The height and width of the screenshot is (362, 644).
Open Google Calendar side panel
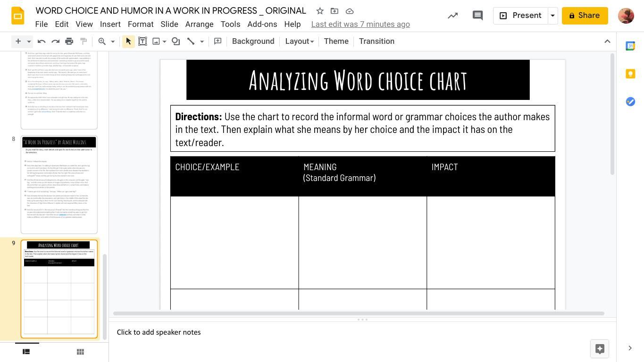coord(630,46)
